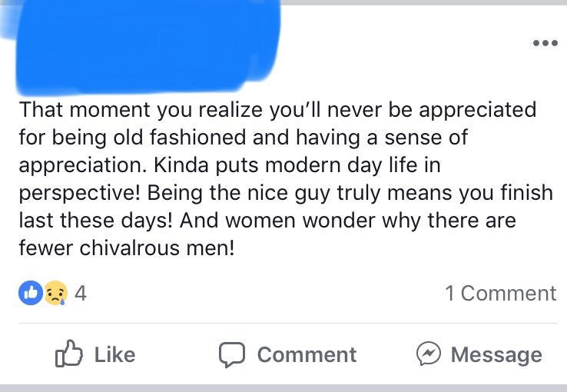This screenshot has height=392, width=567.
Task: Click the outlined thumbs-up Like icon
Action: pyautogui.click(x=68, y=354)
